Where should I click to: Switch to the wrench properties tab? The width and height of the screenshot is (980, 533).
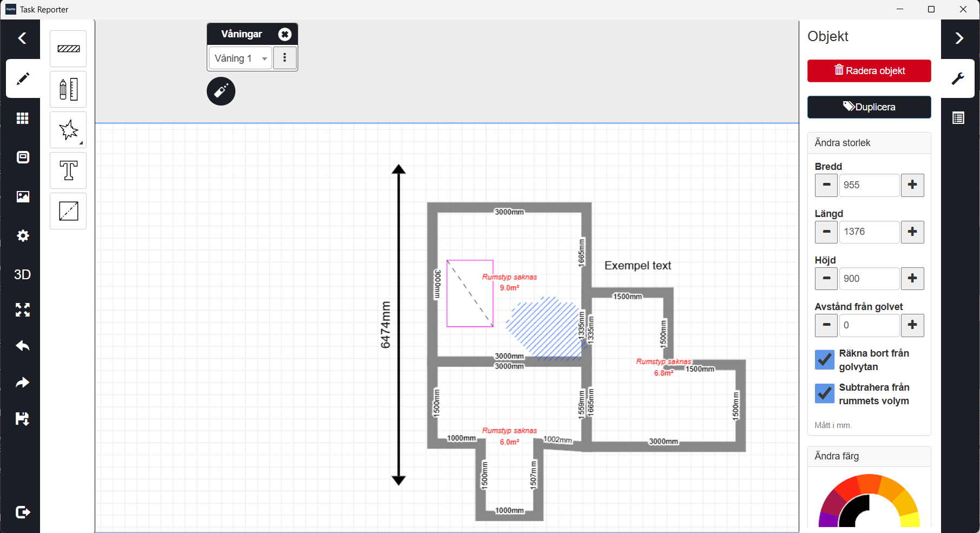[958, 78]
